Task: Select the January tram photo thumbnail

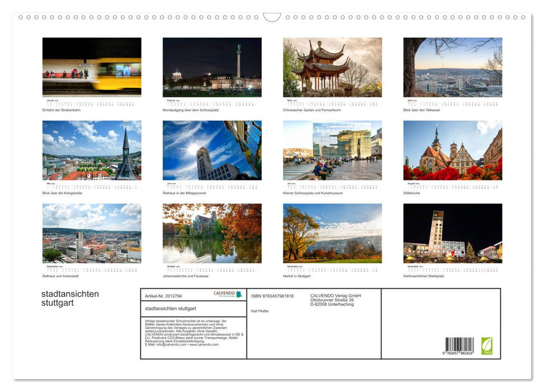Action: [92, 67]
